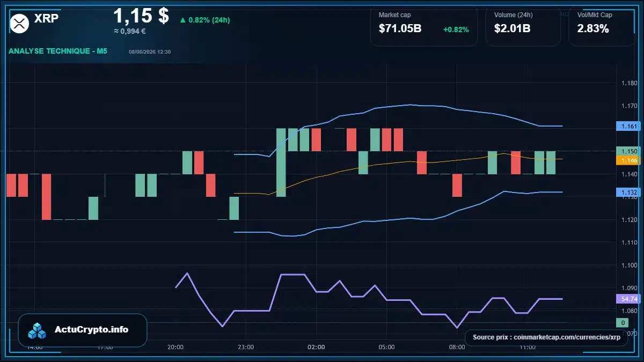
Task: Click the 1.110 price axis label
Action: point(628,242)
